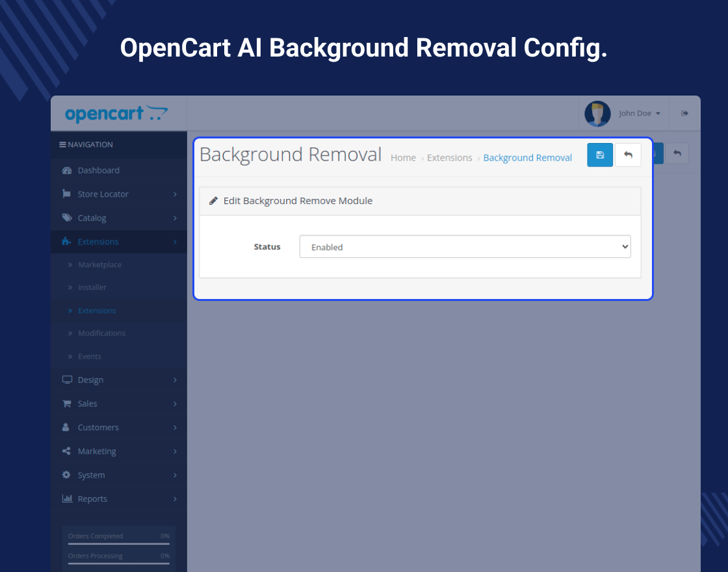Screen dimensions: 728x572
Task: Click the Background Removal breadcrumb link
Action: point(527,158)
